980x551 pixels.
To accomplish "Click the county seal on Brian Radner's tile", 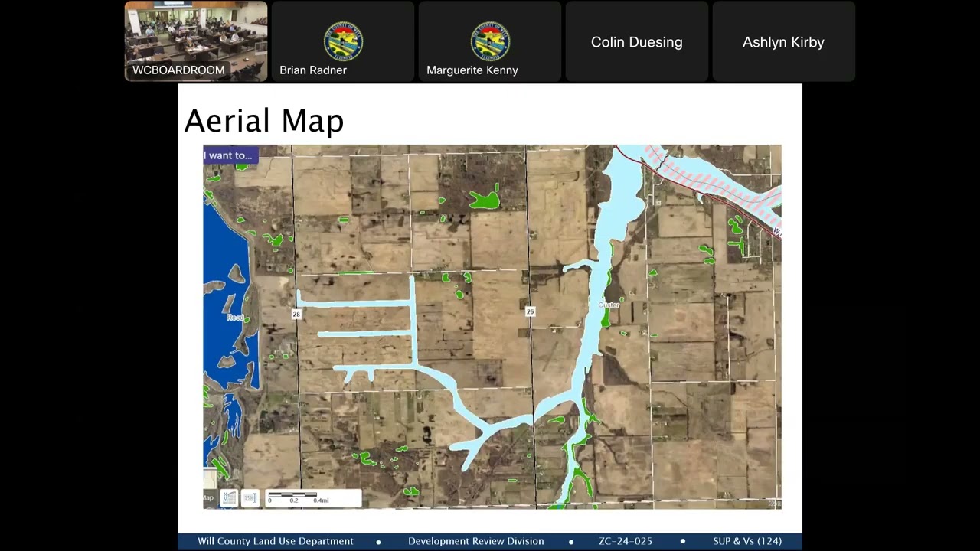I will click(343, 41).
